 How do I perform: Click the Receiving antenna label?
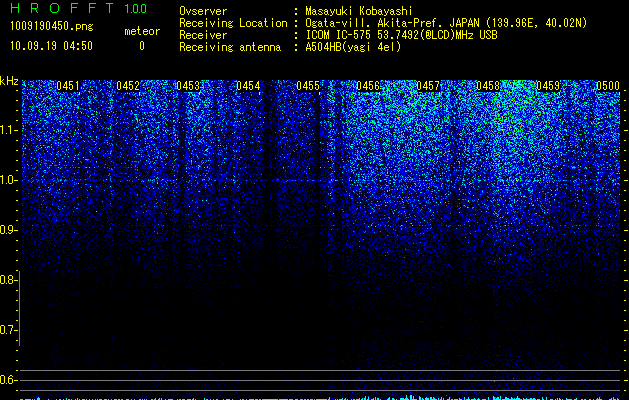tap(230, 47)
